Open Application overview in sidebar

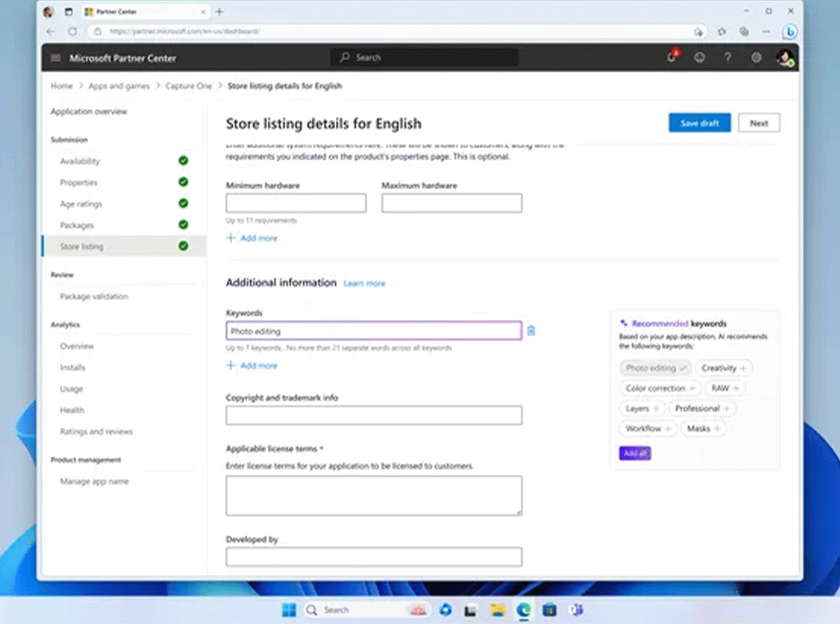click(89, 112)
